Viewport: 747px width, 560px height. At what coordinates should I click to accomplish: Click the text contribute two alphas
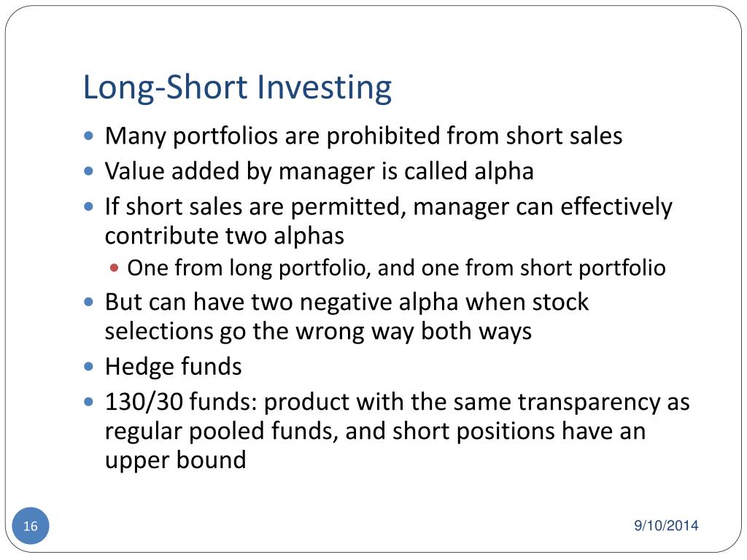coord(225,236)
